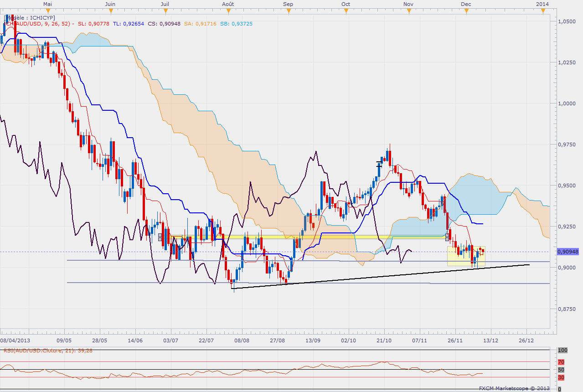This screenshot has width=583, height=392.
Task: Click the RSI 70 level label
Action: click(x=561, y=362)
